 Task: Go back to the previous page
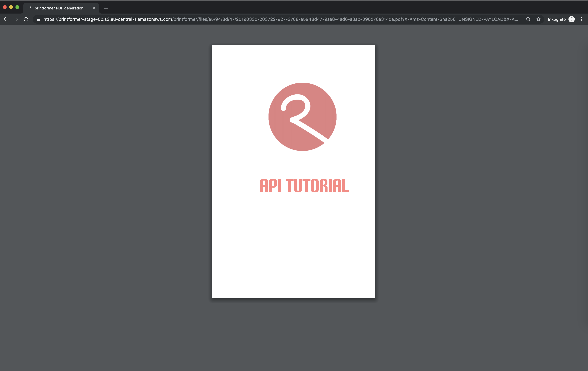(6, 19)
